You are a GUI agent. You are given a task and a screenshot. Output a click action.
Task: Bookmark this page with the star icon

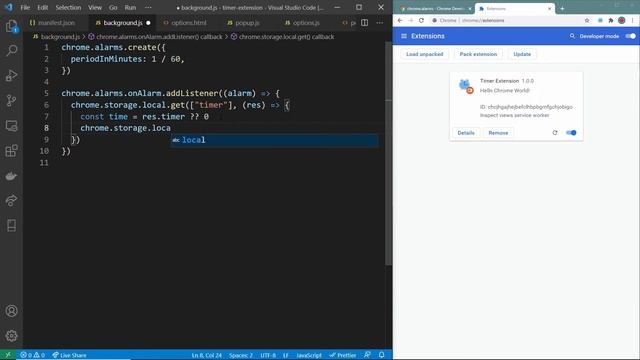click(587, 20)
